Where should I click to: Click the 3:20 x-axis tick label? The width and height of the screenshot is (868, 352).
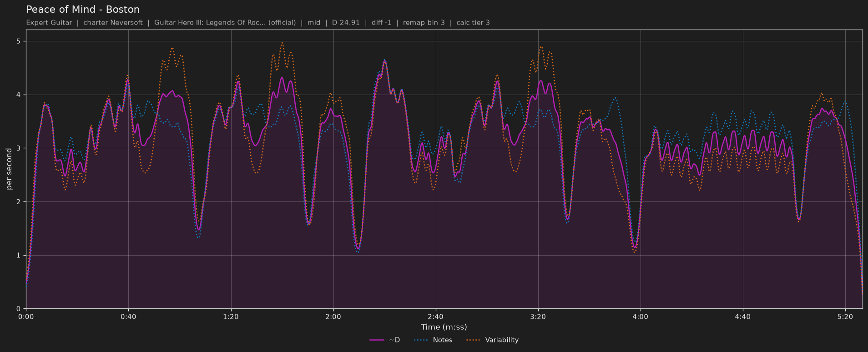[x=538, y=317]
